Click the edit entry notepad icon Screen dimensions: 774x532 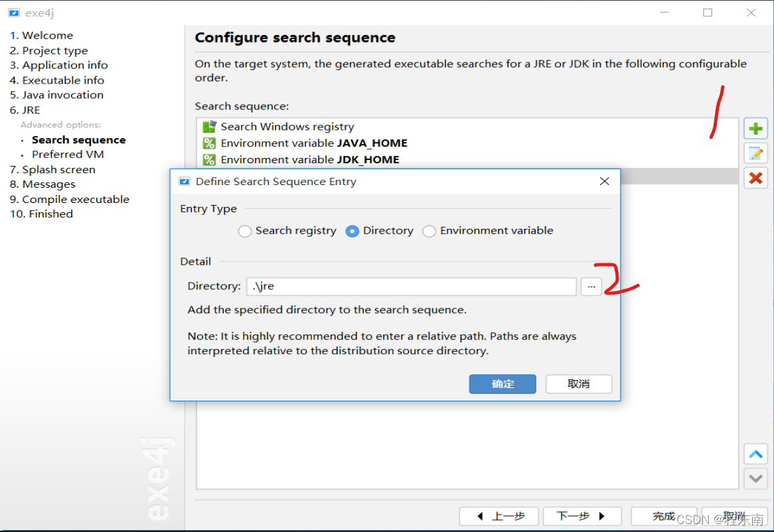coord(755,154)
